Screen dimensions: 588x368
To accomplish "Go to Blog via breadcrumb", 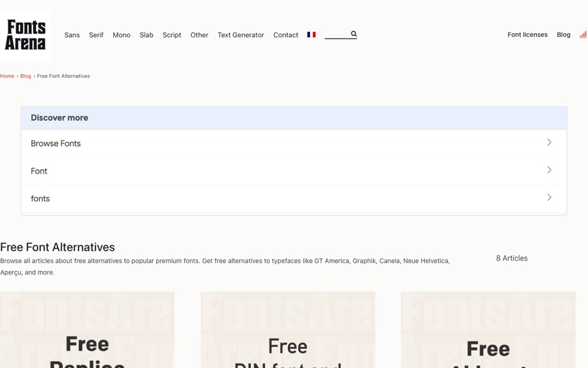I will pos(26,76).
